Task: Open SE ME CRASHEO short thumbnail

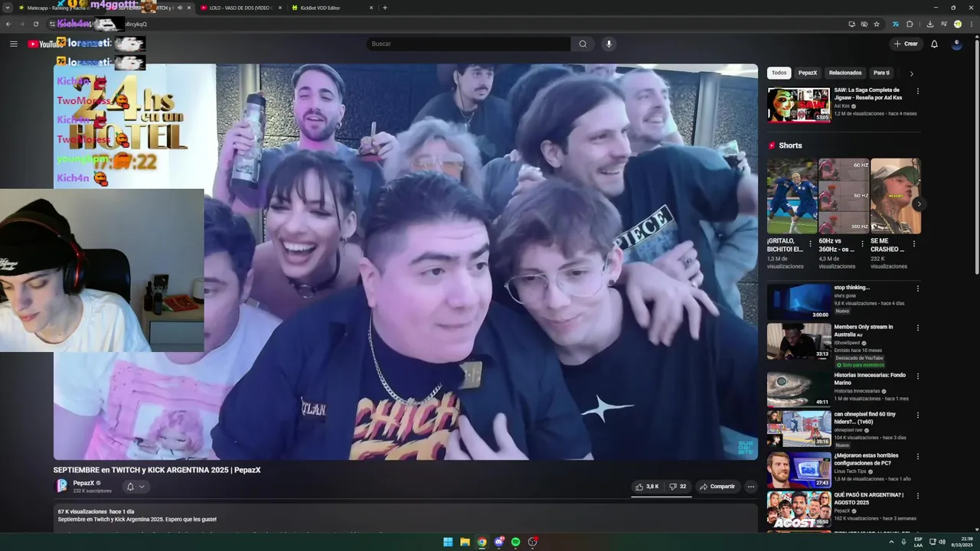Action: point(896,196)
